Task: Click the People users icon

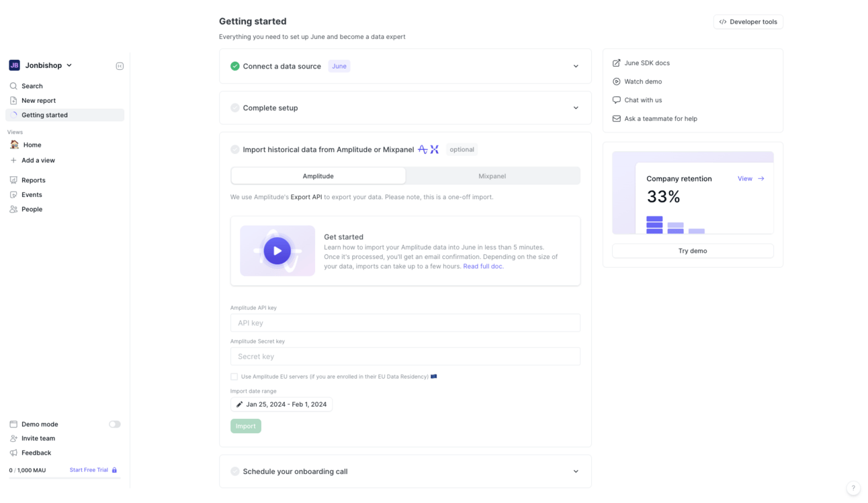Action: coord(13,209)
